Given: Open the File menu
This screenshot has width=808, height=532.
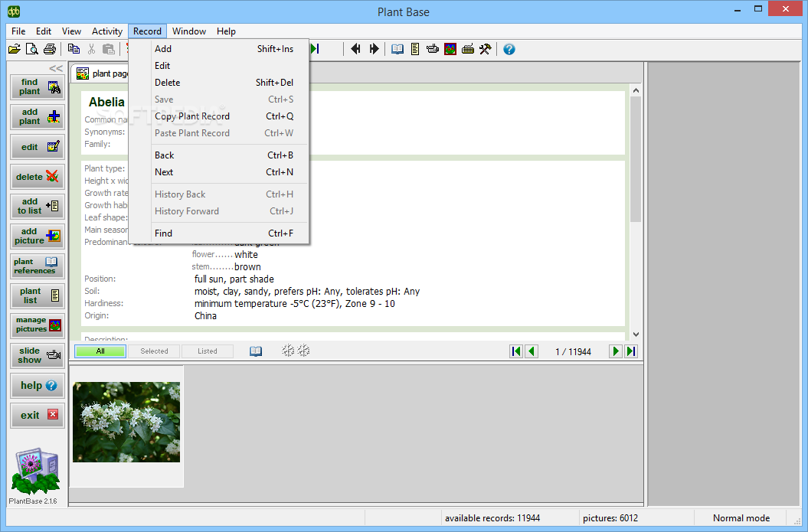Looking at the screenshot, I should (18, 31).
